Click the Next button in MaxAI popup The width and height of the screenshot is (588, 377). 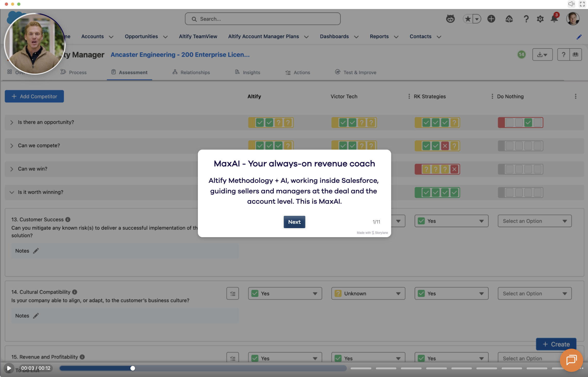click(294, 222)
